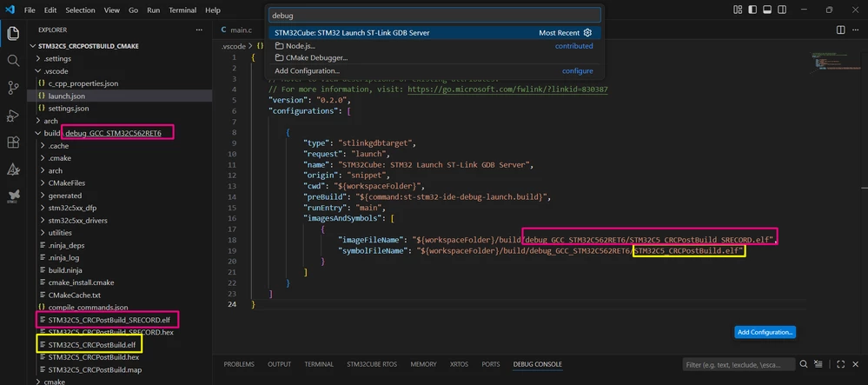The image size is (868, 385).
Task: Expand the stm32c5xx_drivers folder
Action: coord(74,220)
